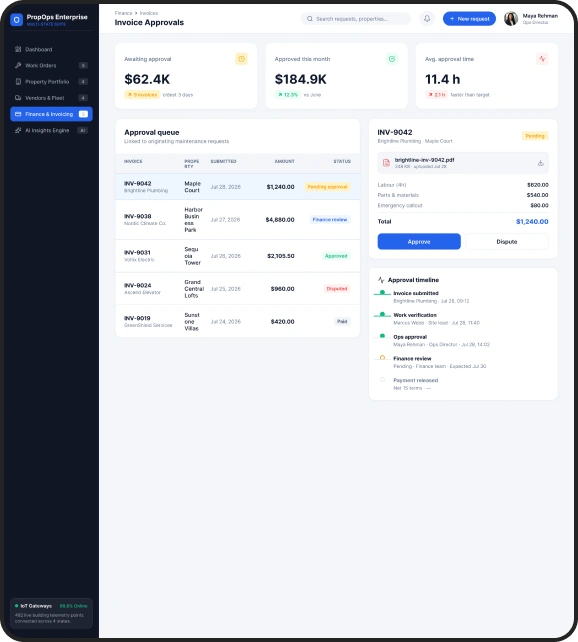Click the Avg. approval time pulse icon

[542, 59]
